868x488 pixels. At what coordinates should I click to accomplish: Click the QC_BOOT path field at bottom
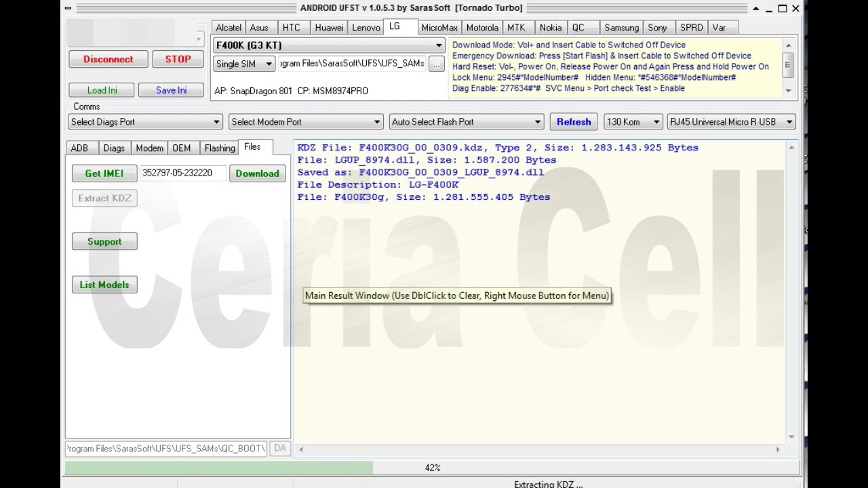click(x=166, y=449)
